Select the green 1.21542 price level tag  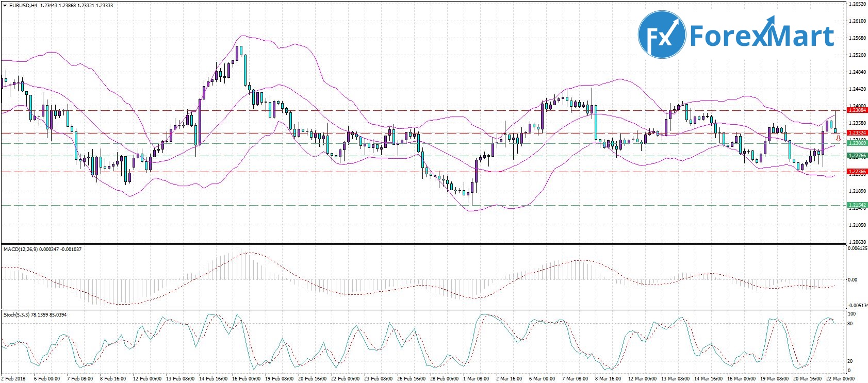857,205
